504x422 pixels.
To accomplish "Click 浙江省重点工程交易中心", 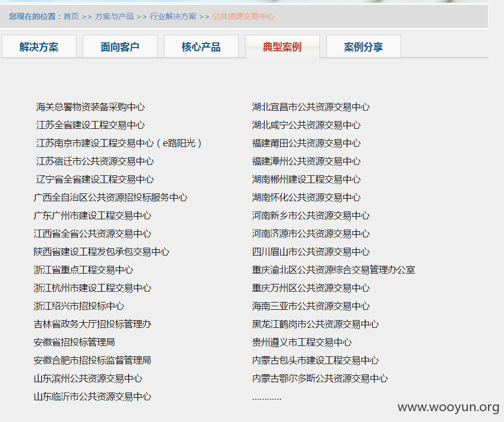I will click(x=83, y=269).
